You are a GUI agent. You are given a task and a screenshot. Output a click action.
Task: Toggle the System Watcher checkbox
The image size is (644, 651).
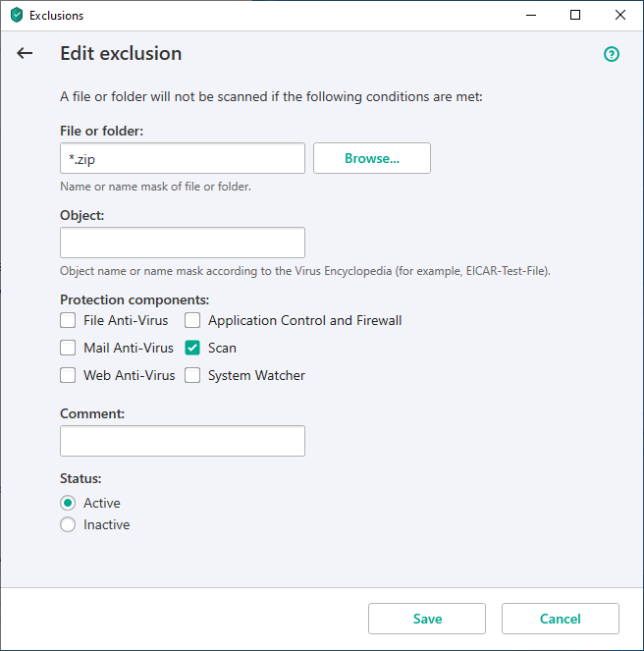[192, 375]
